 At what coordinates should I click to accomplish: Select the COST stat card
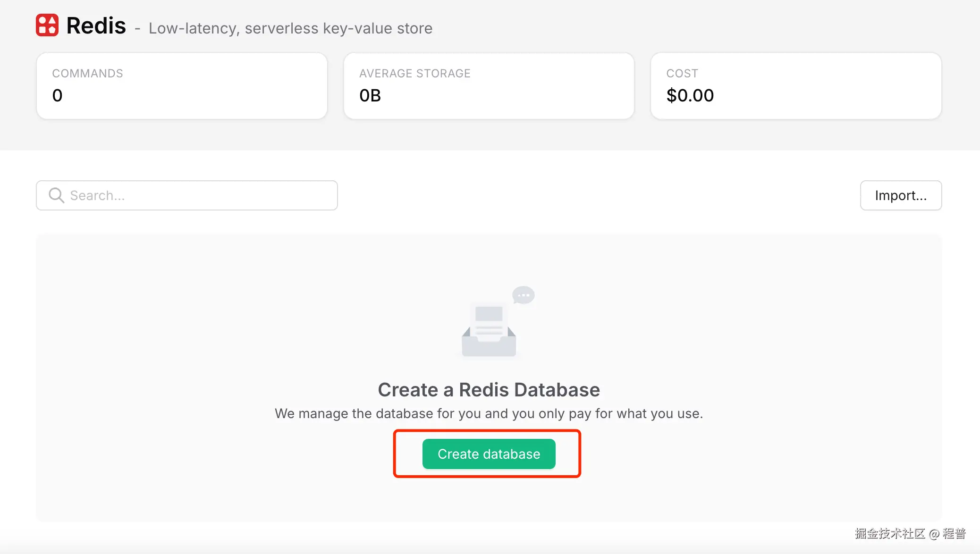click(x=796, y=85)
